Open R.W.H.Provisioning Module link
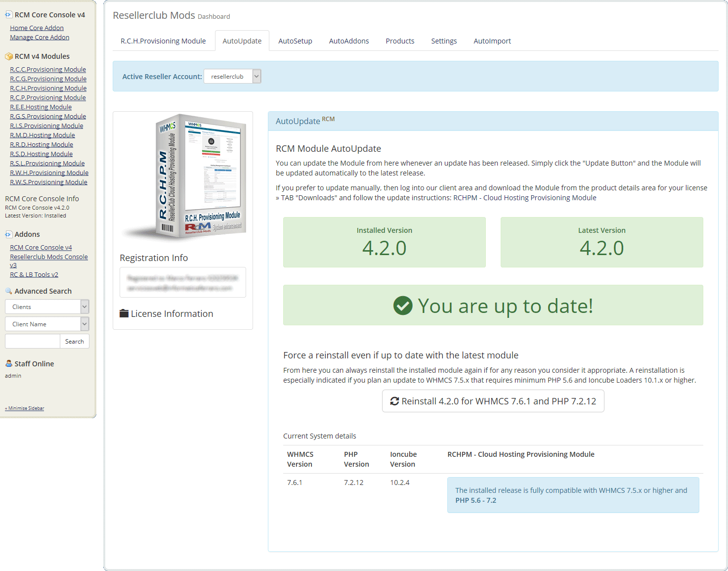This screenshot has width=728, height=571. tap(49, 173)
